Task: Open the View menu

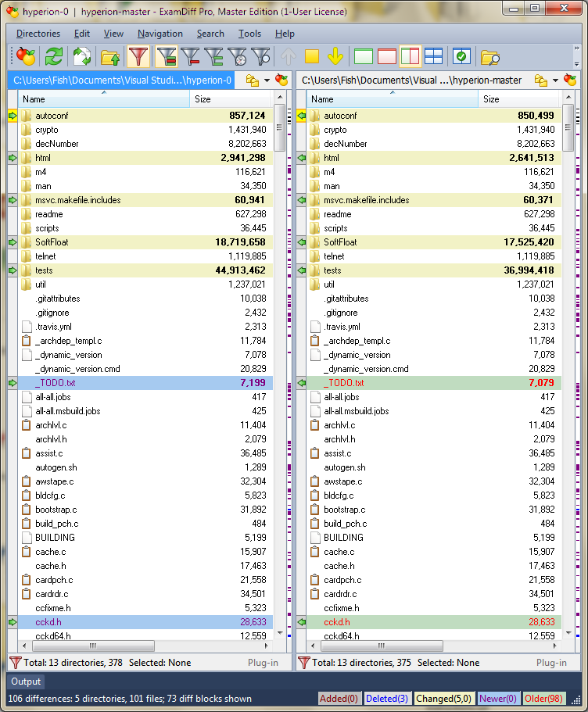Action: point(113,34)
